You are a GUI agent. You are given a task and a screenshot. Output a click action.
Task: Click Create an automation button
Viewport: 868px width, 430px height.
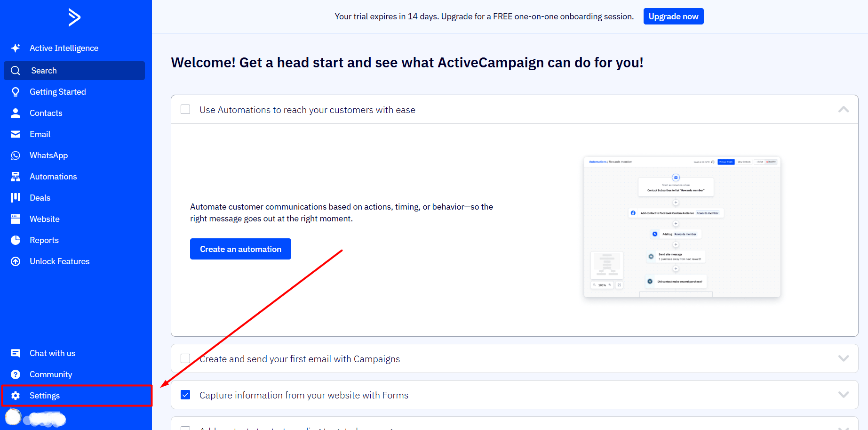pyautogui.click(x=240, y=249)
